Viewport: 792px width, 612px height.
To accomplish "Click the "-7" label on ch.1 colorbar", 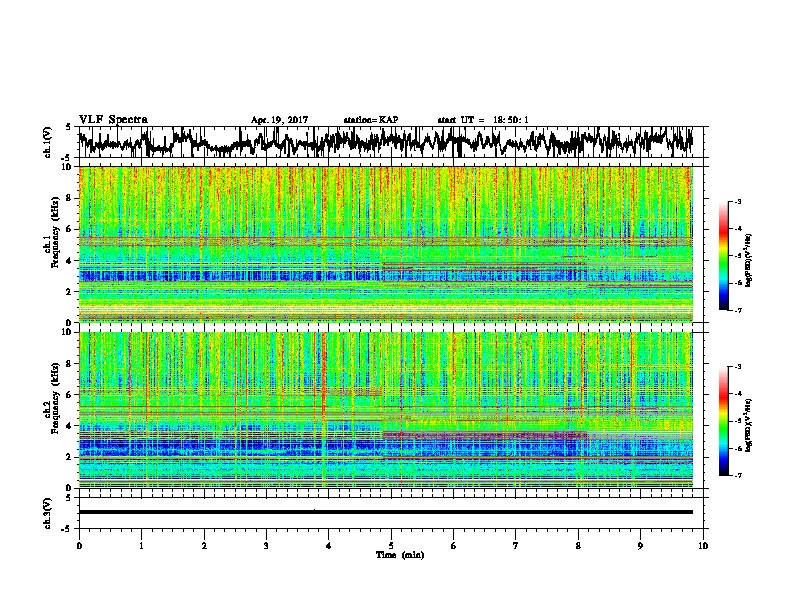I will [737, 310].
